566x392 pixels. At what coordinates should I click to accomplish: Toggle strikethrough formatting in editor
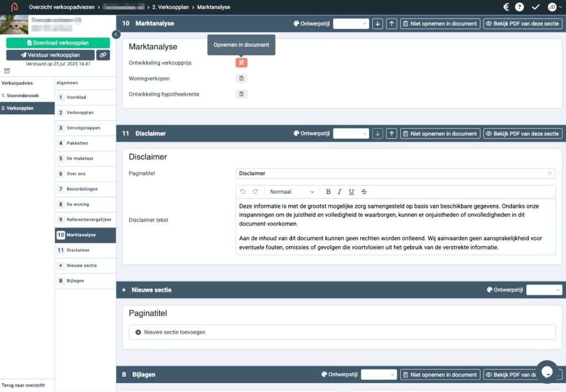364,192
